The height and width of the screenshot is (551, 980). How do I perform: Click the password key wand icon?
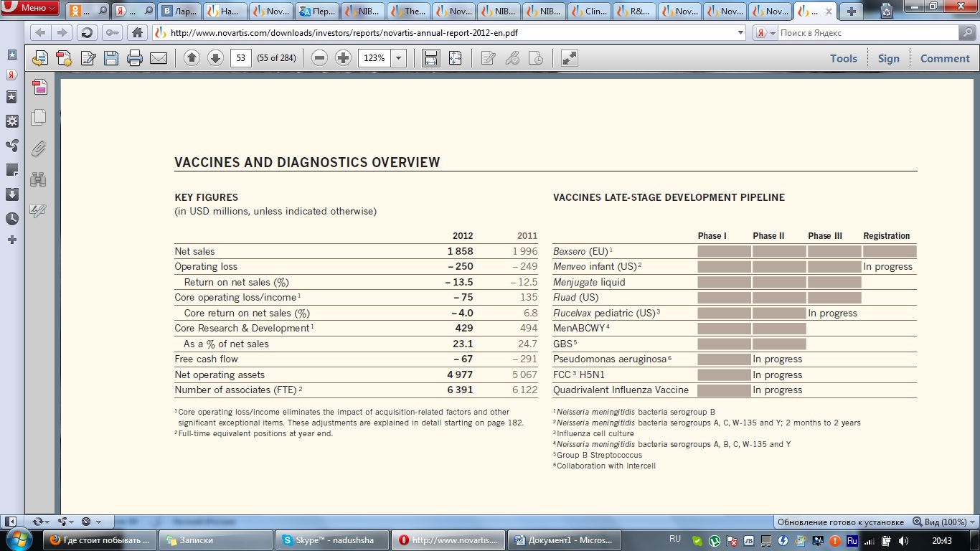point(112,33)
